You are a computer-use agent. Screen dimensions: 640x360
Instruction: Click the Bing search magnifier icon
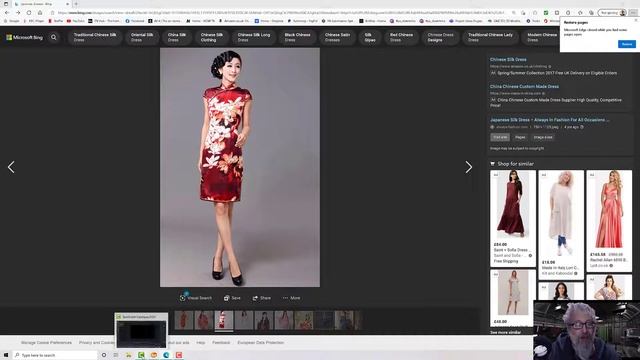(53, 37)
